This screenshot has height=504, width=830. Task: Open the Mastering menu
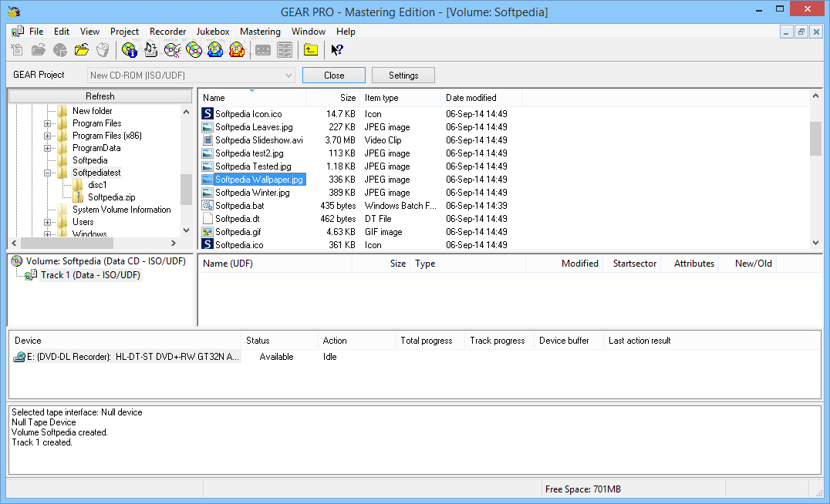pyautogui.click(x=260, y=32)
